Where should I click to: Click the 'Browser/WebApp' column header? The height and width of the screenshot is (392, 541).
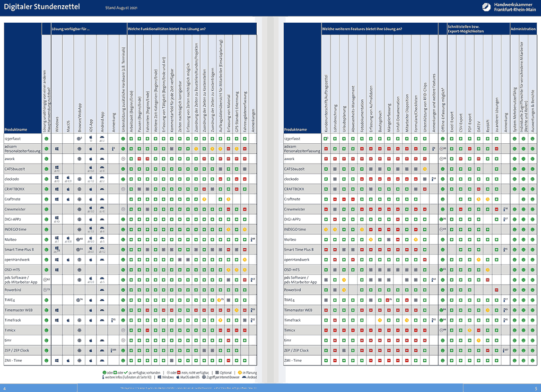click(x=80, y=117)
